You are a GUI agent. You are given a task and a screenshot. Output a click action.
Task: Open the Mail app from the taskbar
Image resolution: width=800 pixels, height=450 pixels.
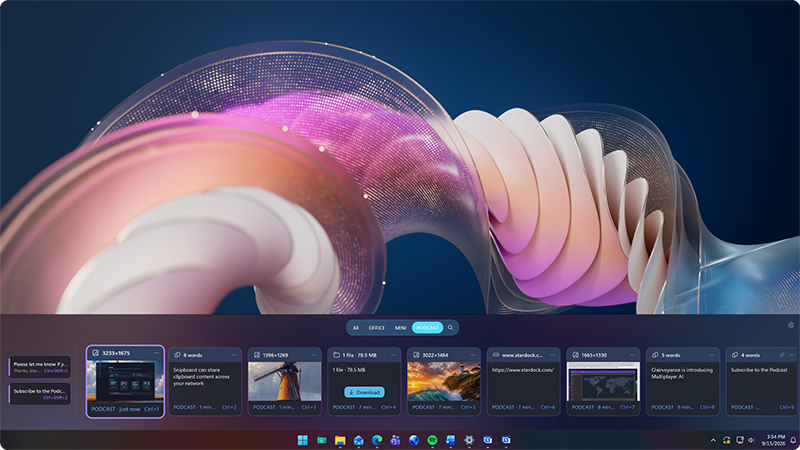click(359, 440)
